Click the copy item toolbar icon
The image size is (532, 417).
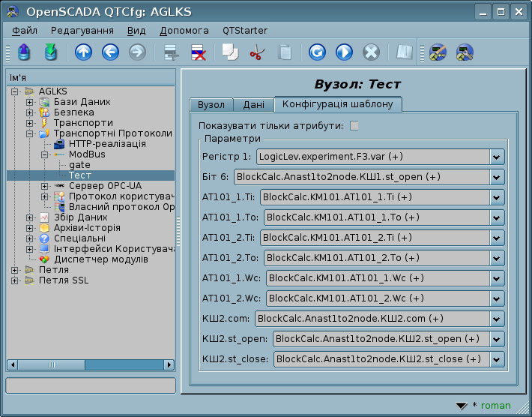(229, 52)
